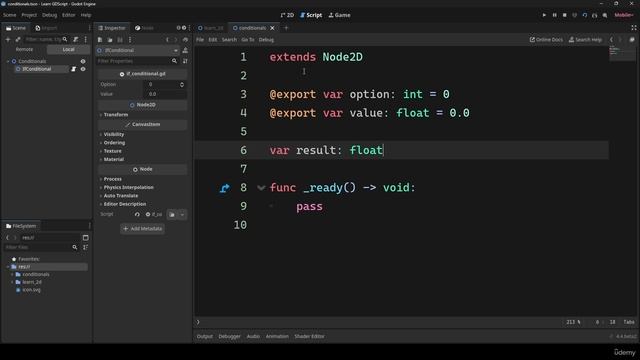Toggle FileSystem split mode icon
The width and height of the screenshot is (640, 360).
pos(85,238)
